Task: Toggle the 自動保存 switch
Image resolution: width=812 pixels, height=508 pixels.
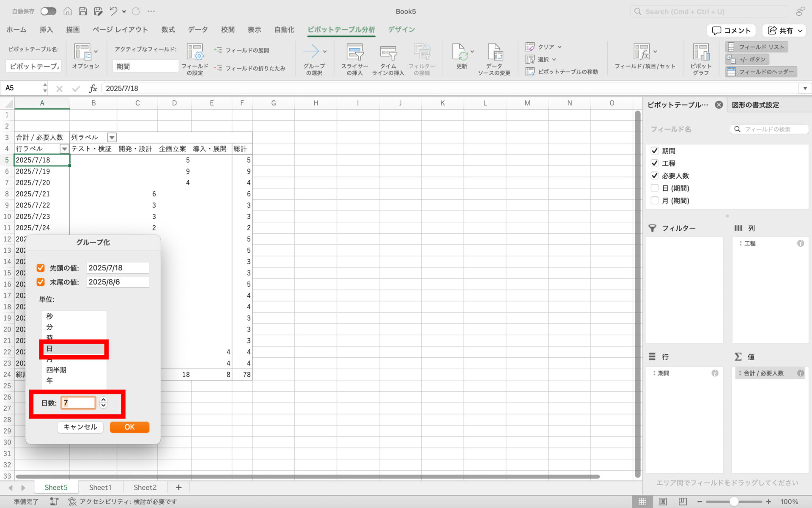Action: pos(48,11)
